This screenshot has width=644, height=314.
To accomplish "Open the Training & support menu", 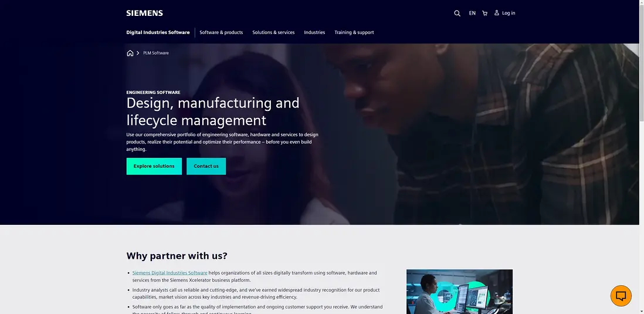I will pyautogui.click(x=354, y=32).
